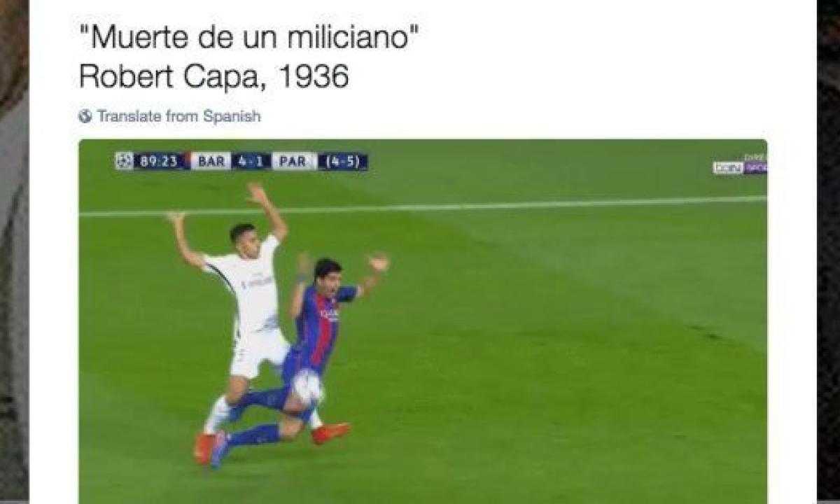Click the raised hand of the falling player
This screenshot has width=840, height=504.
click(379, 262)
